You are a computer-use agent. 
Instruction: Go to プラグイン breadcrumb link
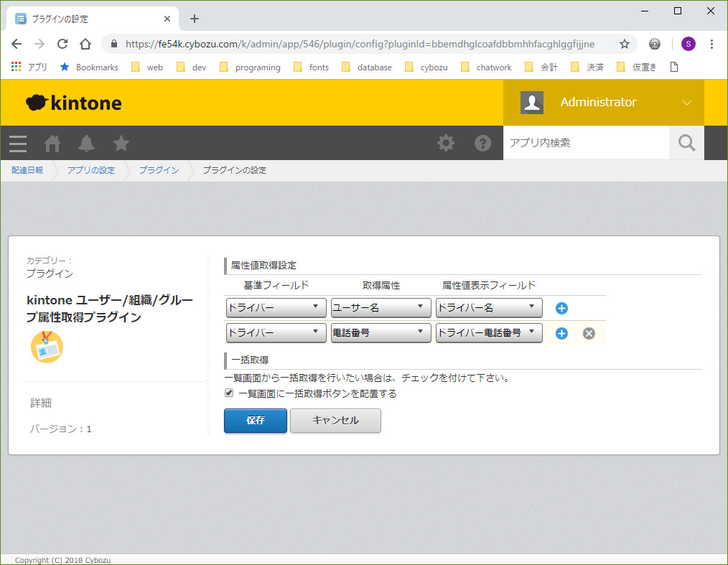click(159, 170)
